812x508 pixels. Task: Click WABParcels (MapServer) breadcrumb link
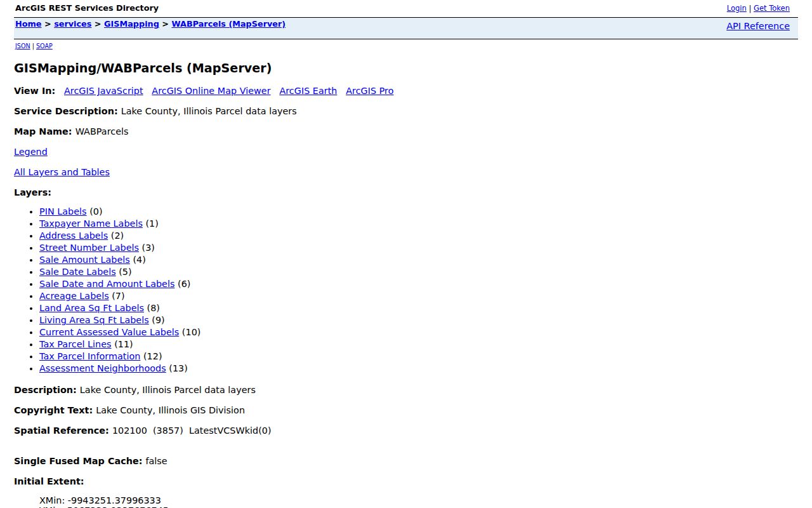tap(228, 24)
